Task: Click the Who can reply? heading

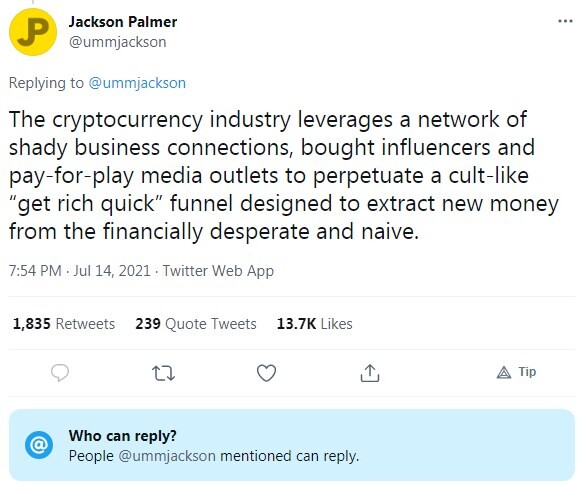Action: [123, 436]
